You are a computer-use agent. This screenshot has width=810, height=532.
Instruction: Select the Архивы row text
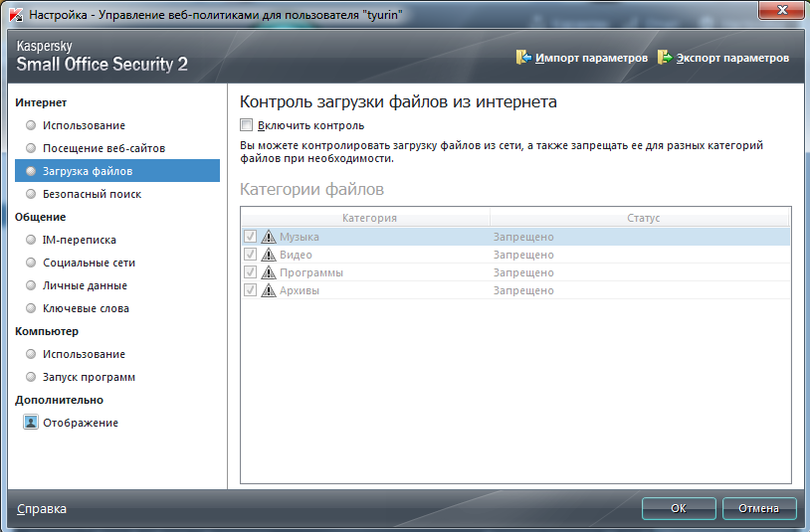tap(300, 290)
